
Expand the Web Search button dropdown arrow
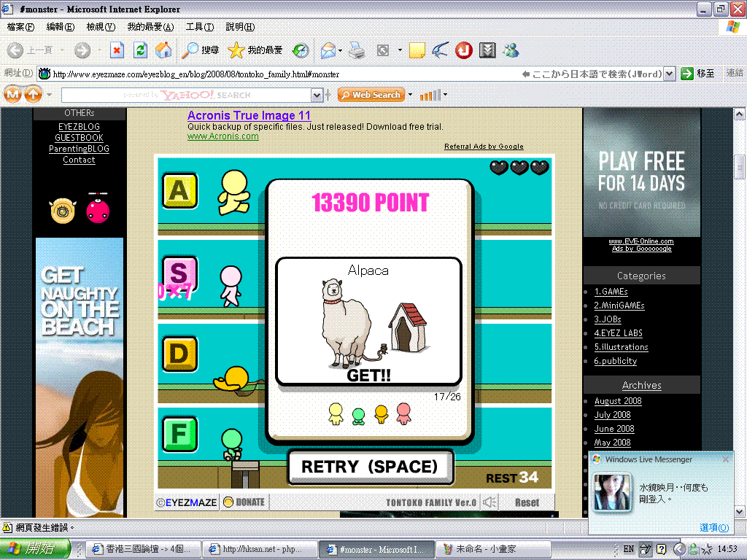click(x=410, y=94)
